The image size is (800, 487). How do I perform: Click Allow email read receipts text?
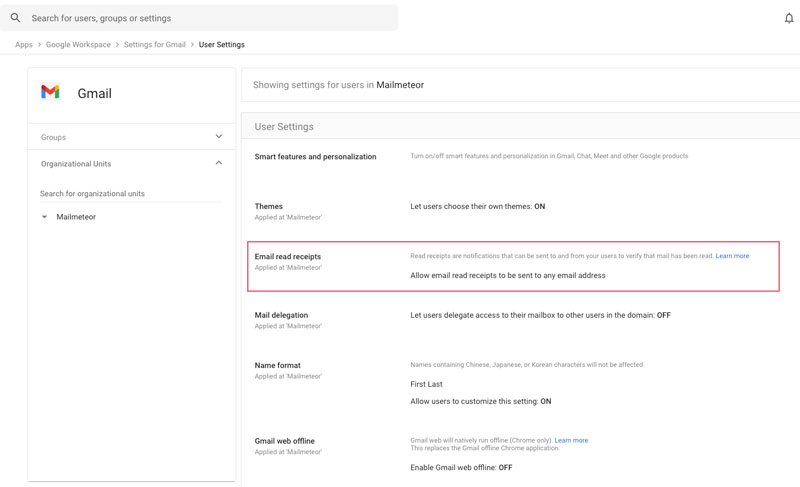pos(508,275)
